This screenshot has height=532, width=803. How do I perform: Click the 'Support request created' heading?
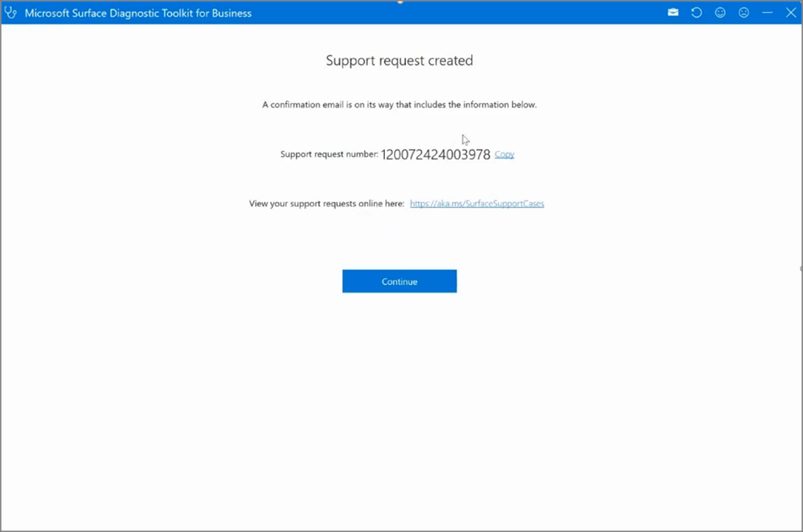click(399, 60)
